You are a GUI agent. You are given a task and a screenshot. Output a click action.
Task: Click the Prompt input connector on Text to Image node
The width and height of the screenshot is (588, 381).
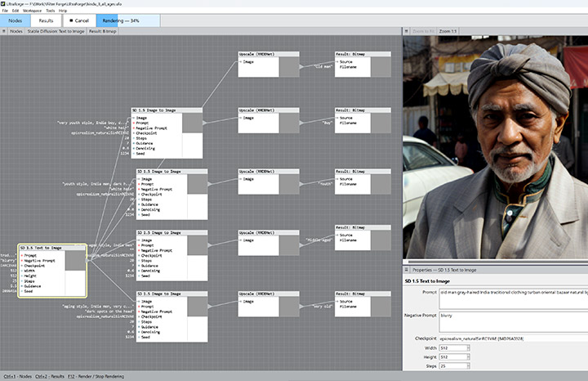(x=23, y=255)
